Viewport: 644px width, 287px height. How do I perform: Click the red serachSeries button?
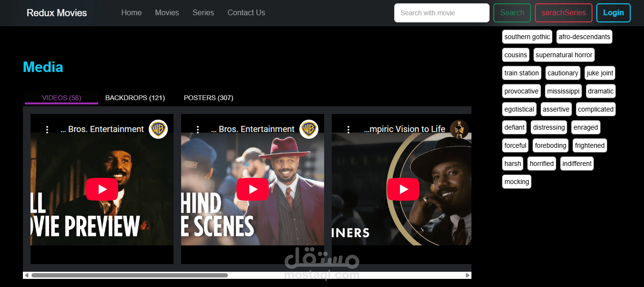click(x=564, y=13)
